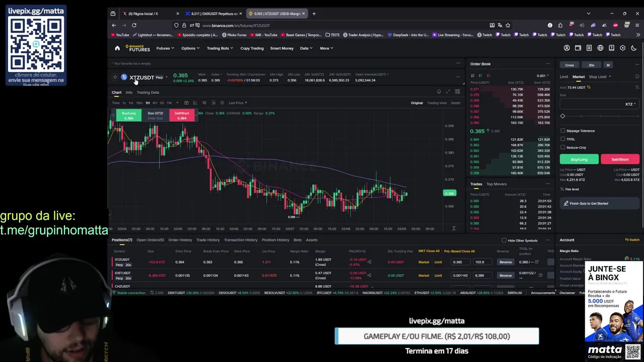The height and width of the screenshot is (362, 644).
Task: Select the 4H chart interval
Action: pos(154,103)
